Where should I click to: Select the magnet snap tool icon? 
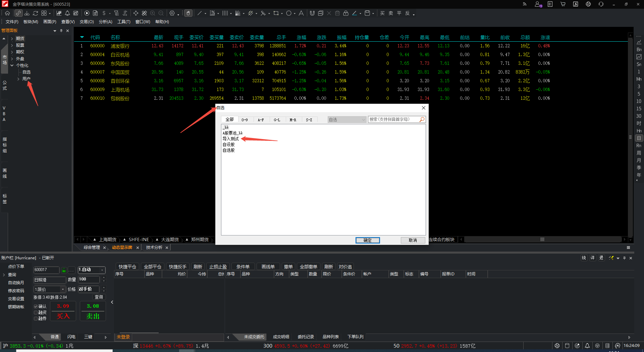coord(312,13)
